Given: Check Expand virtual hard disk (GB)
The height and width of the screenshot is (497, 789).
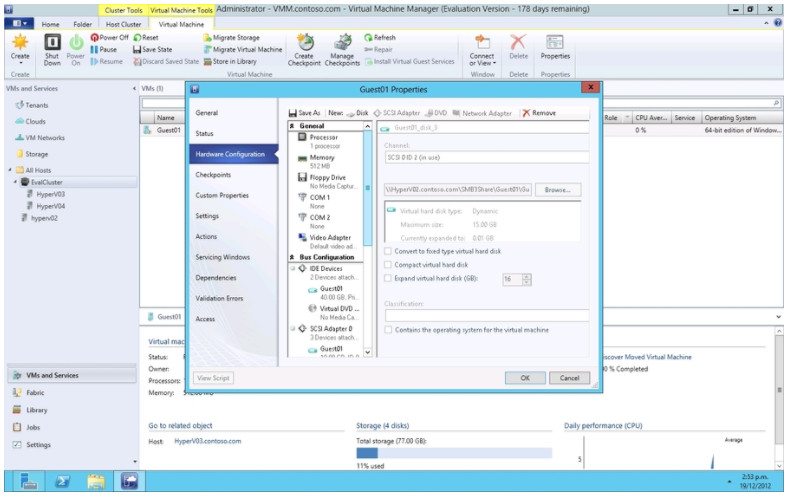Looking at the screenshot, I should [388, 278].
